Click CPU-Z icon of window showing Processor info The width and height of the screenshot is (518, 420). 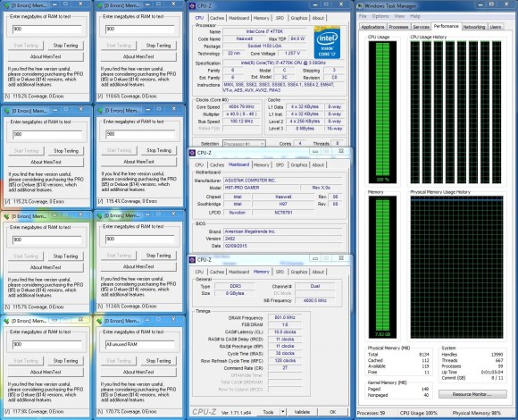(x=192, y=6)
